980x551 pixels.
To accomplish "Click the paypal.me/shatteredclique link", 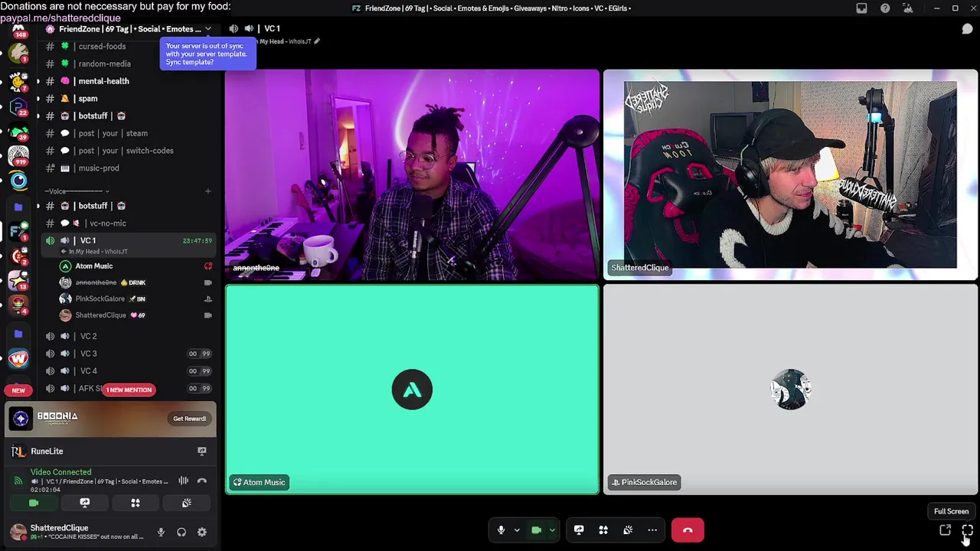I will [x=60, y=18].
